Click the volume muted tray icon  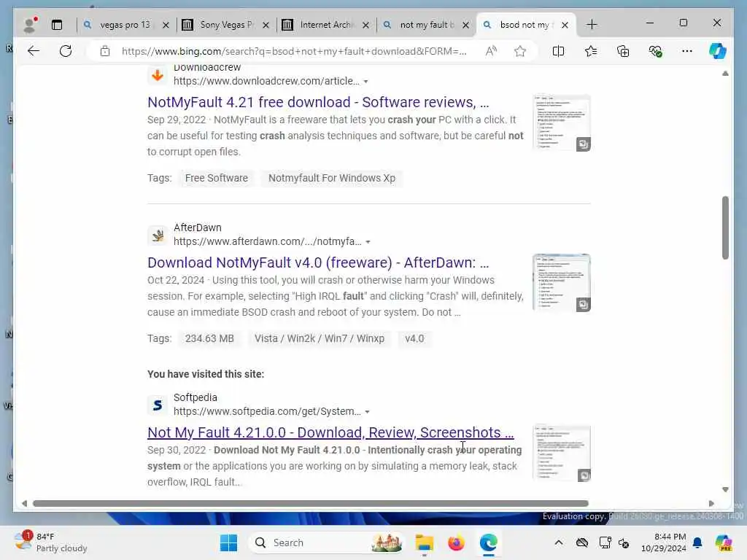click(624, 542)
